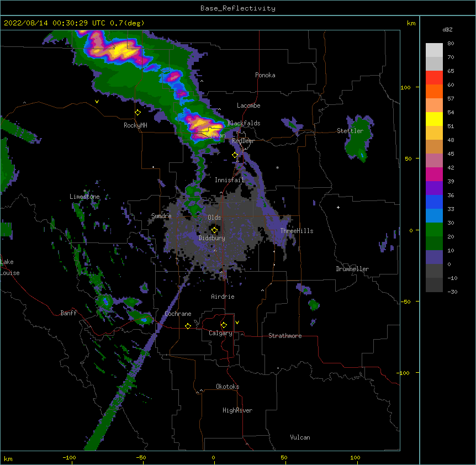The width and height of the screenshot is (476, 465).
Task: Click the yellow diamond marker above the Calgary label
Action: point(224,325)
